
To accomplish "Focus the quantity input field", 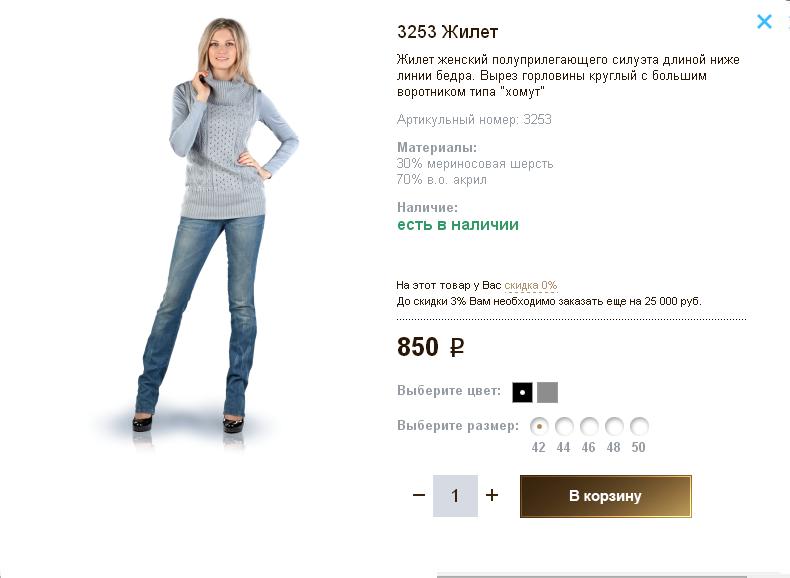I will point(455,496).
